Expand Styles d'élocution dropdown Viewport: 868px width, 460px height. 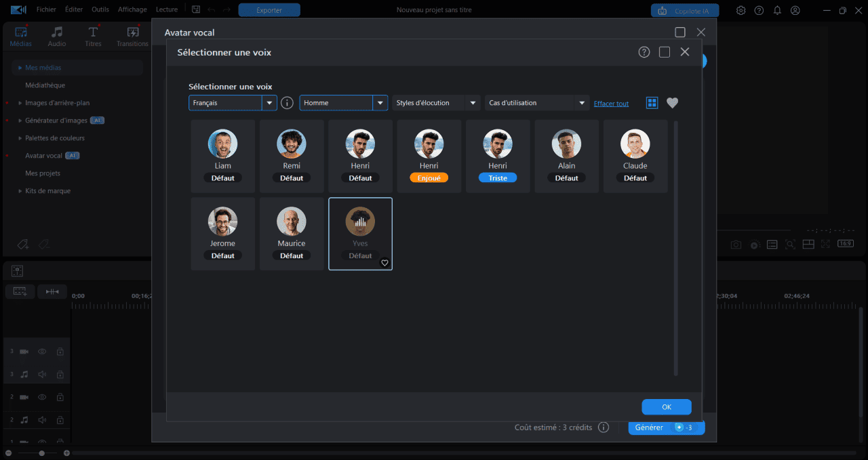pos(436,103)
